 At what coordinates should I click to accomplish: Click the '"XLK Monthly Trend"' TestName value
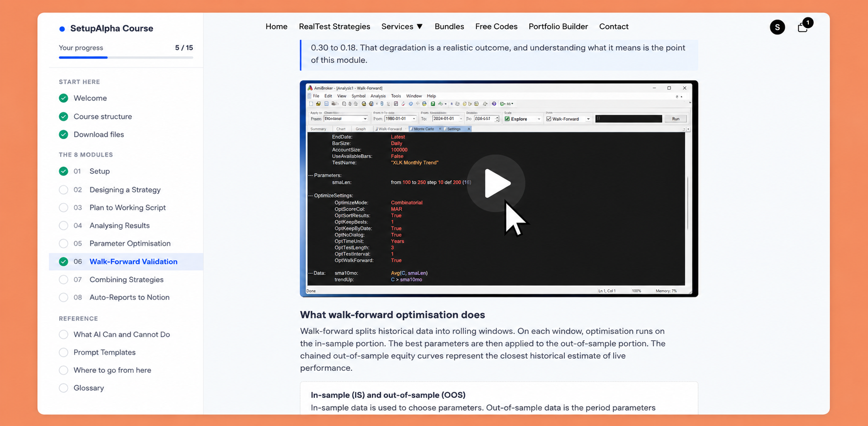pyautogui.click(x=415, y=163)
